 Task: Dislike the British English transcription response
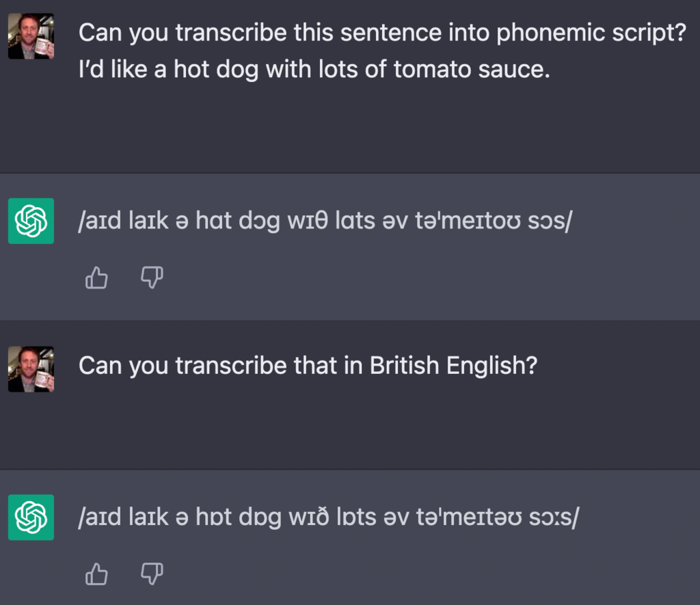tap(152, 574)
